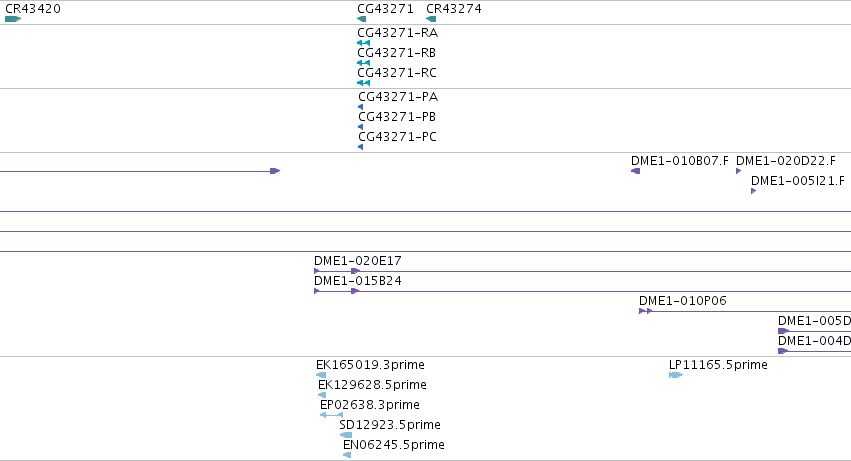Select the DME1-015B24 label

pos(358,281)
